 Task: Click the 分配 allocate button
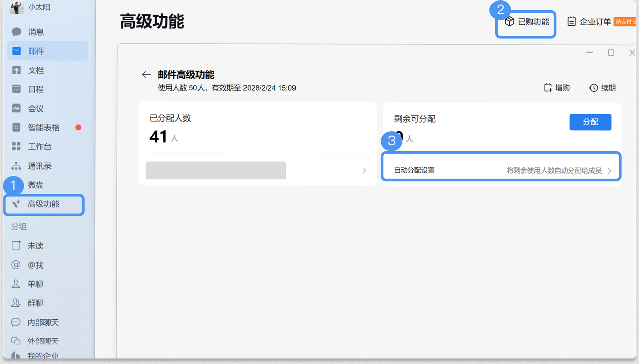(590, 122)
